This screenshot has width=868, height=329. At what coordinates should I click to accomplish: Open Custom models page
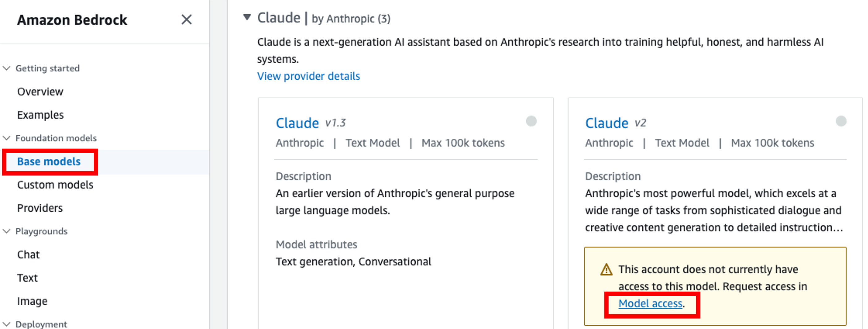pyautogui.click(x=55, y=185)
